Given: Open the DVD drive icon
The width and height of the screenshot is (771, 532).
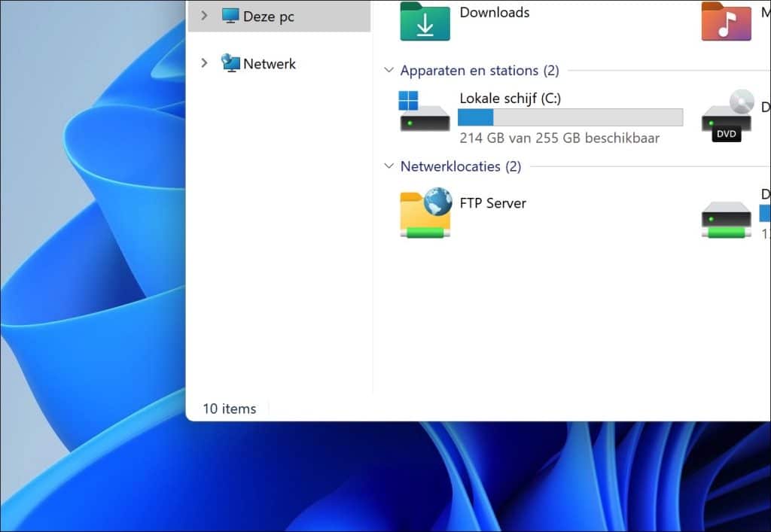Looking at the screenshot, I should (x=725, y=117).
